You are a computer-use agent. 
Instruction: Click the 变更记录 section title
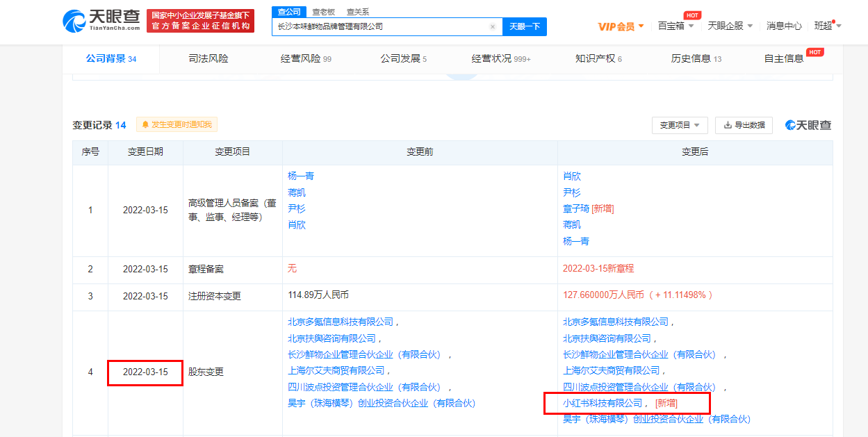92,125
